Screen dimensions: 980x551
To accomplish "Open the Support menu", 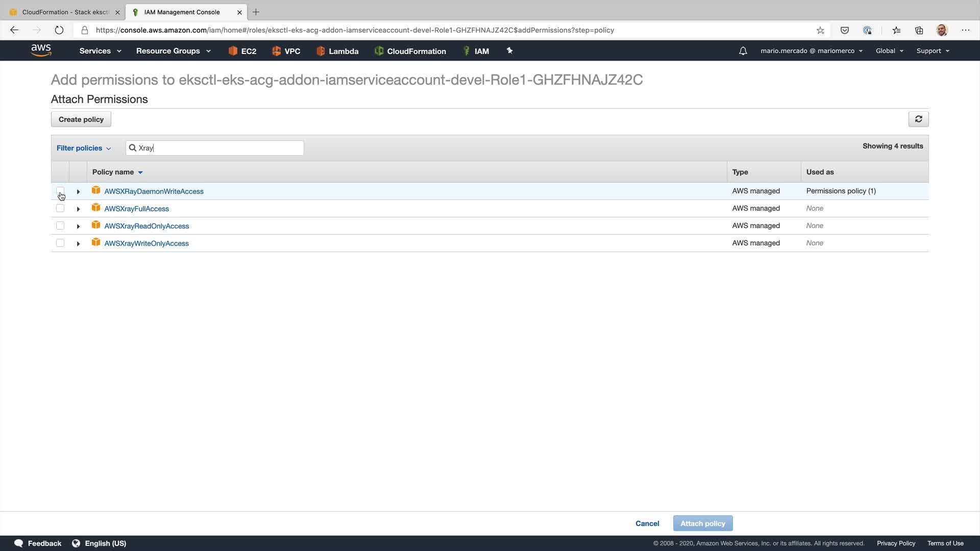I will coord(933,51).
